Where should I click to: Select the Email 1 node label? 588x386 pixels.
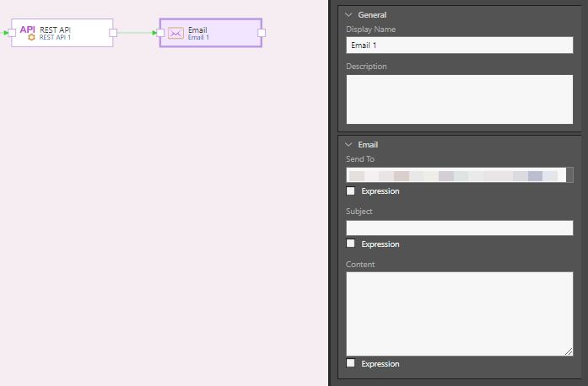[198, 37]
